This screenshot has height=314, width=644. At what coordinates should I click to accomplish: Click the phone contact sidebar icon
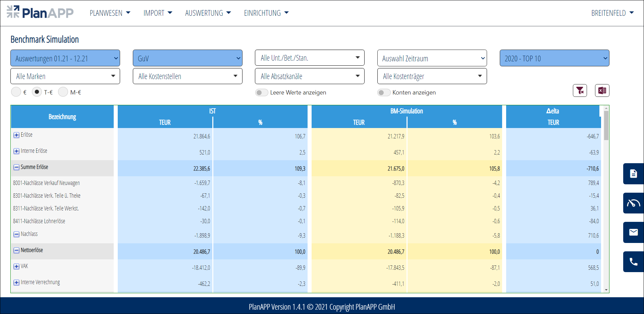coord(633,262)
